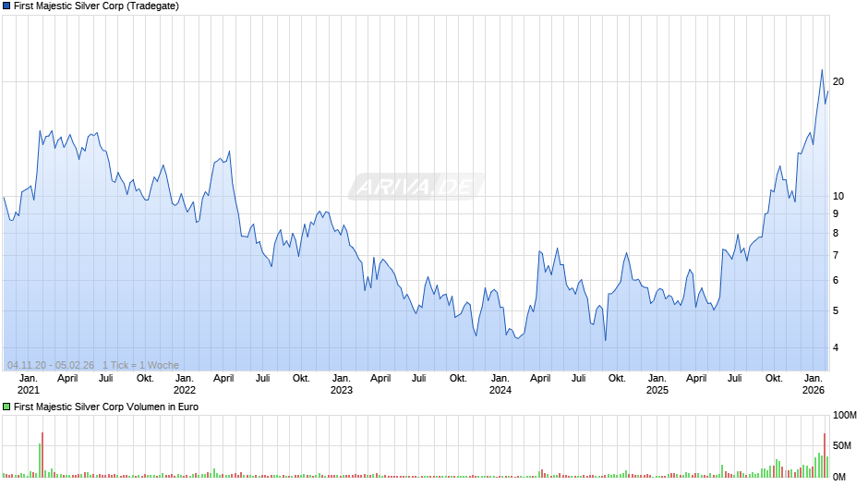
Task: Click the price axis label '10'
Action: (x=838, y=196)
